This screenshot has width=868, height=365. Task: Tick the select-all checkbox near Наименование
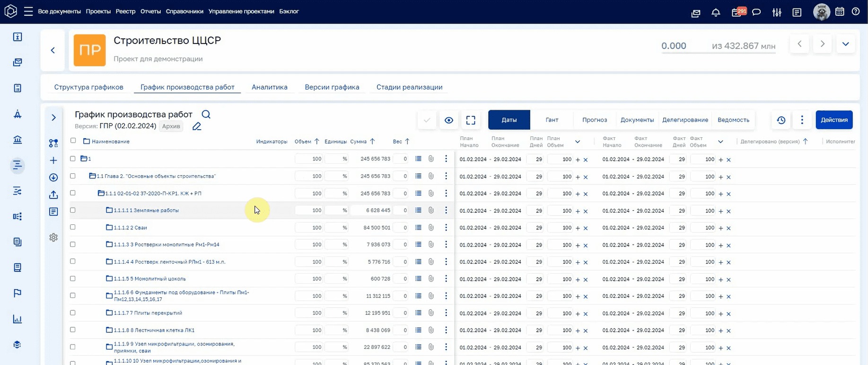(x=73, y=141)
